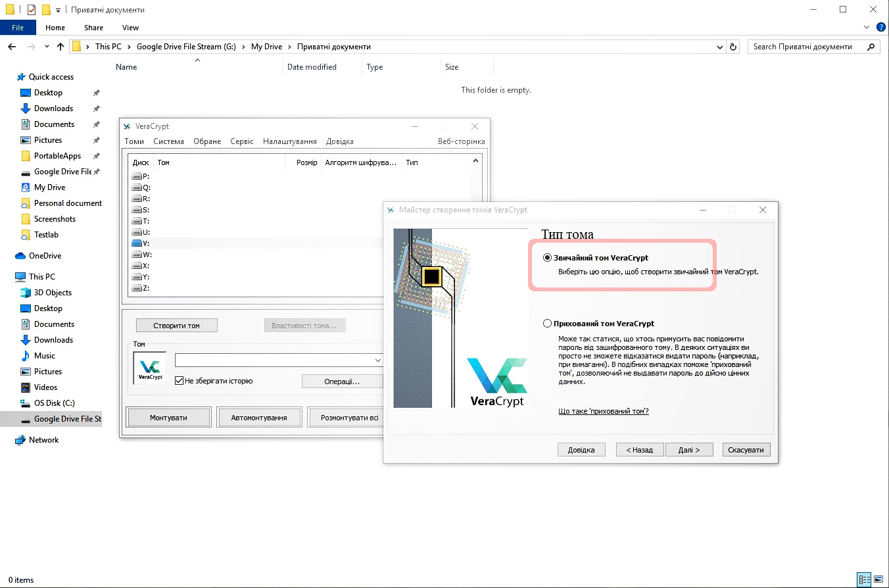Open the Система menu
The image size is (889, 588).
[169, 141]
